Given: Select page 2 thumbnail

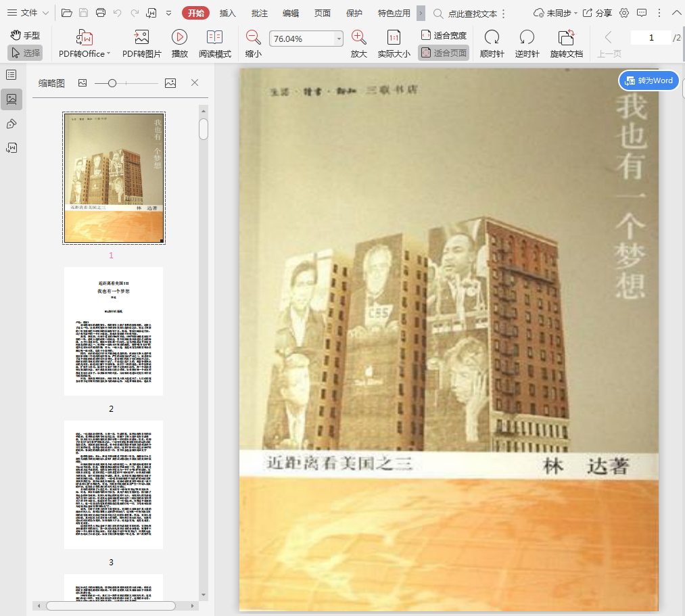Looking at the screenshot, I should click(114, 331).
